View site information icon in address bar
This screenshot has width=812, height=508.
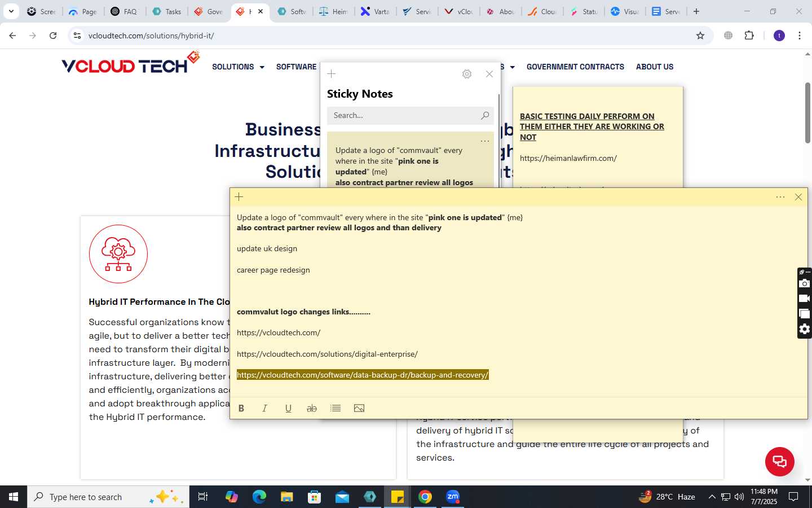tap(77, 36)
